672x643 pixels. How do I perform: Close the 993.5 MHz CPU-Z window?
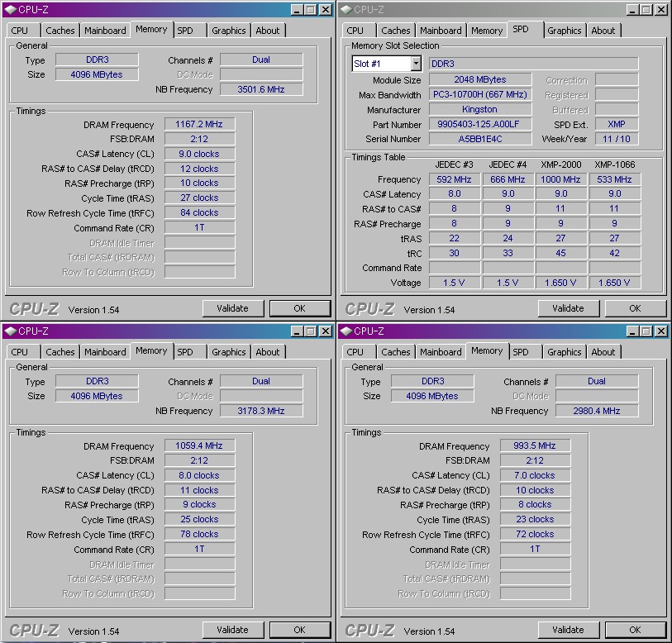point(661,331)
